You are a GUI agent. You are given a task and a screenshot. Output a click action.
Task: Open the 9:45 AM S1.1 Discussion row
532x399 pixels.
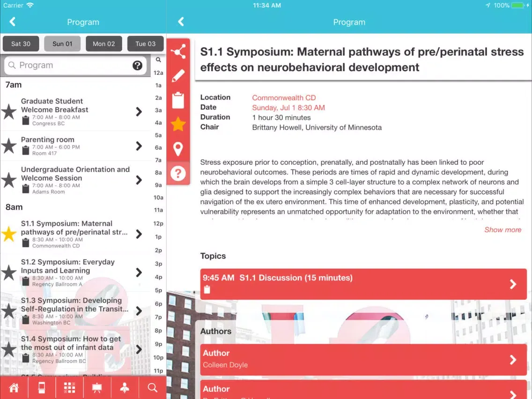point(363,284)
